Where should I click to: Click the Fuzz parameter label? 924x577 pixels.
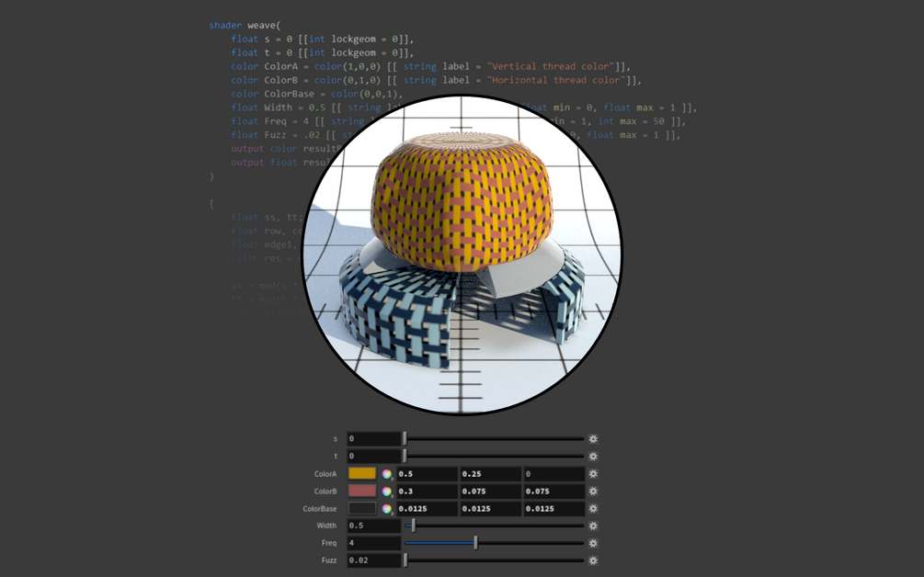(x=329, y=560)
